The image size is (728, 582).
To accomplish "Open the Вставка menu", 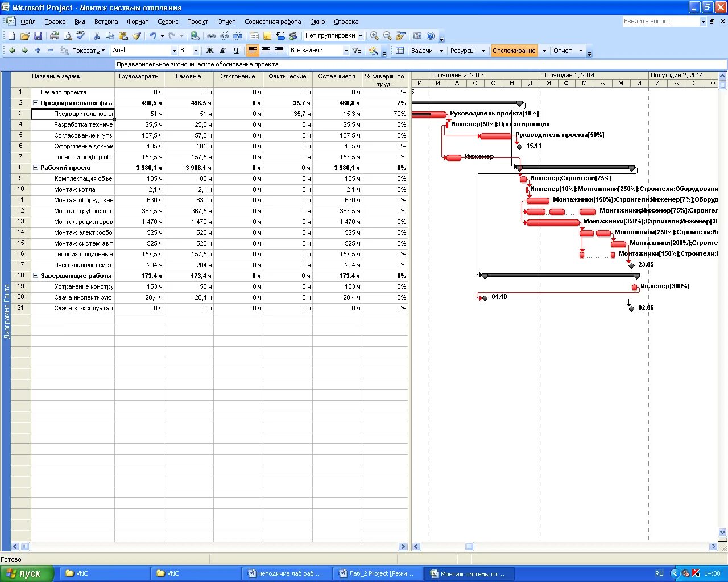I will click(x=106, y=22).
